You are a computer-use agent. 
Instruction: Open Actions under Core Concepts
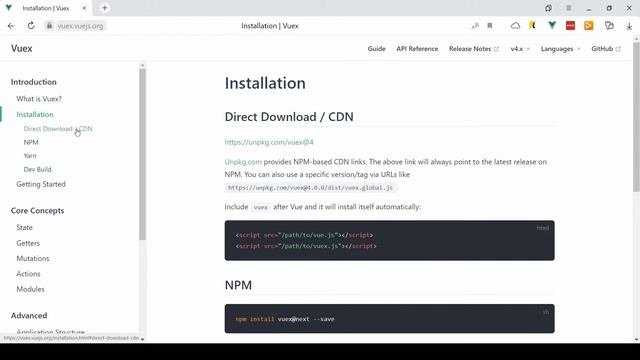click(28, 273)
